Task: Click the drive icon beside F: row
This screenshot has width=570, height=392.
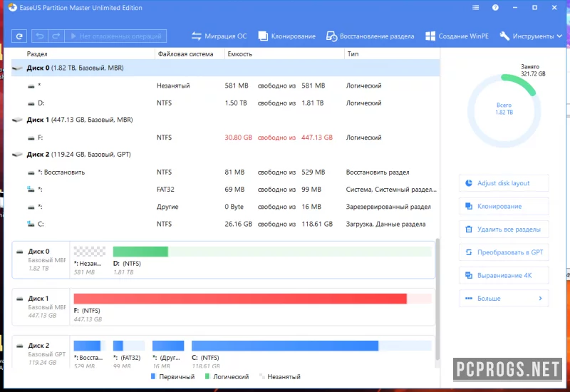Action: (x=31, y=138)
